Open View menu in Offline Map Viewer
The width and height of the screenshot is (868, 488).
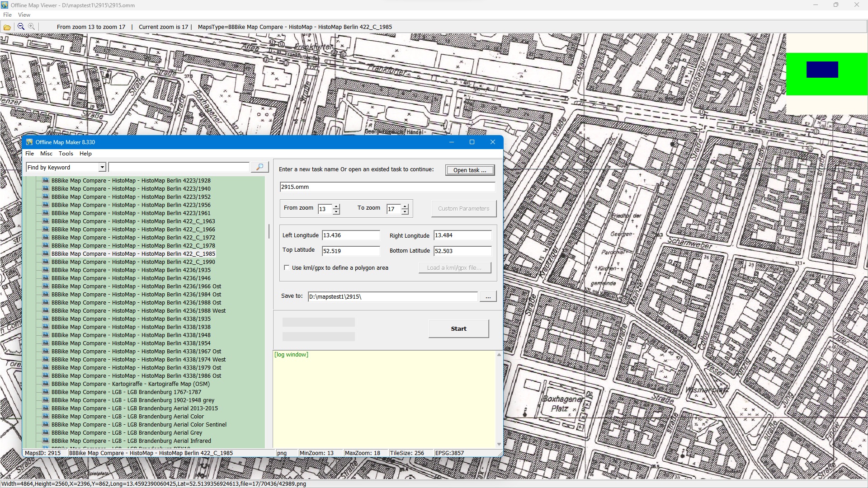click(x=24, y=15)
